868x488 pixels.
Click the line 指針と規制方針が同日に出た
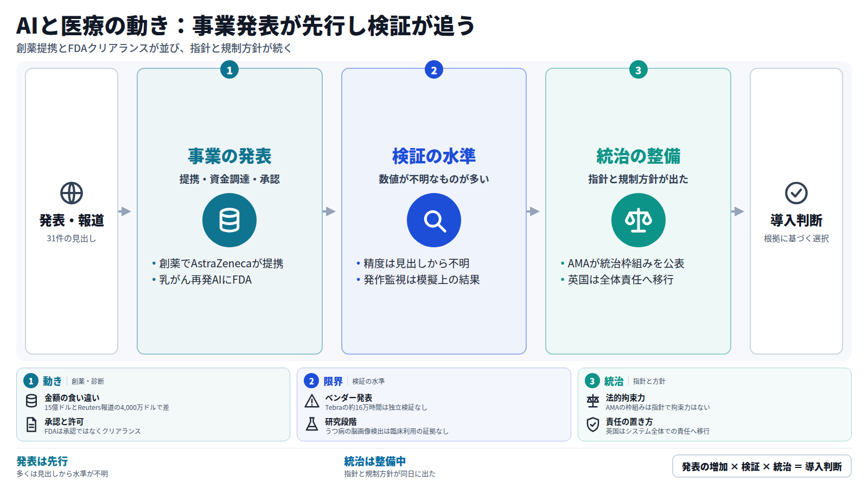click(390, 474)
